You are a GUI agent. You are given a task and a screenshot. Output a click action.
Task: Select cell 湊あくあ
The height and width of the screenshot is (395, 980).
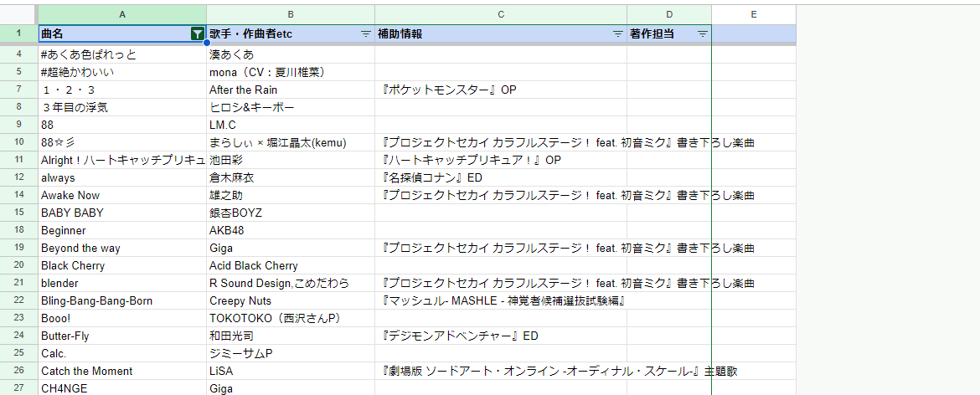tap(291, 54)
